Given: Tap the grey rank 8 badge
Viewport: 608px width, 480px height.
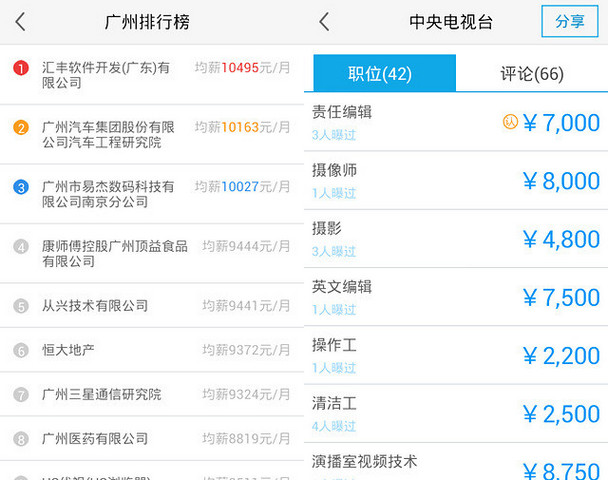Looking at the screenshot, I should coord(21,439).
